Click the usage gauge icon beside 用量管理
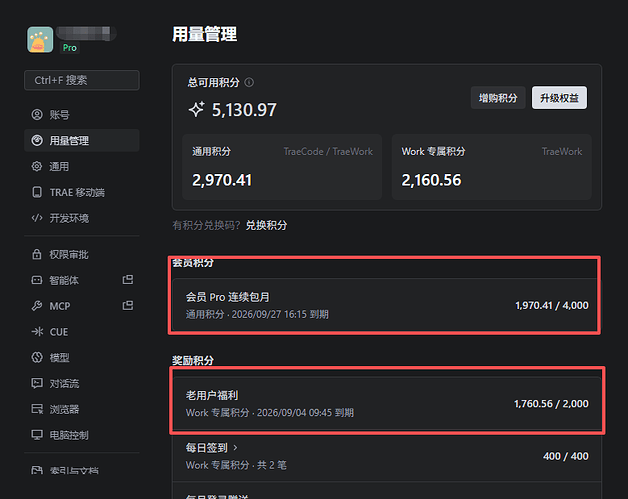 coord(37,140)
